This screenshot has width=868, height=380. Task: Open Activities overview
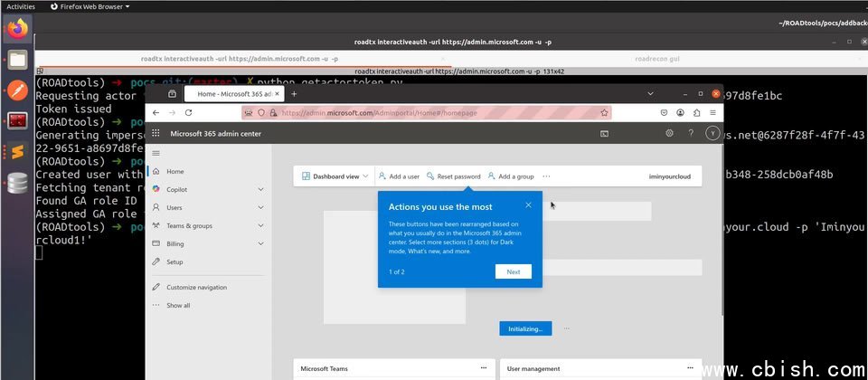tap(21, 6)
